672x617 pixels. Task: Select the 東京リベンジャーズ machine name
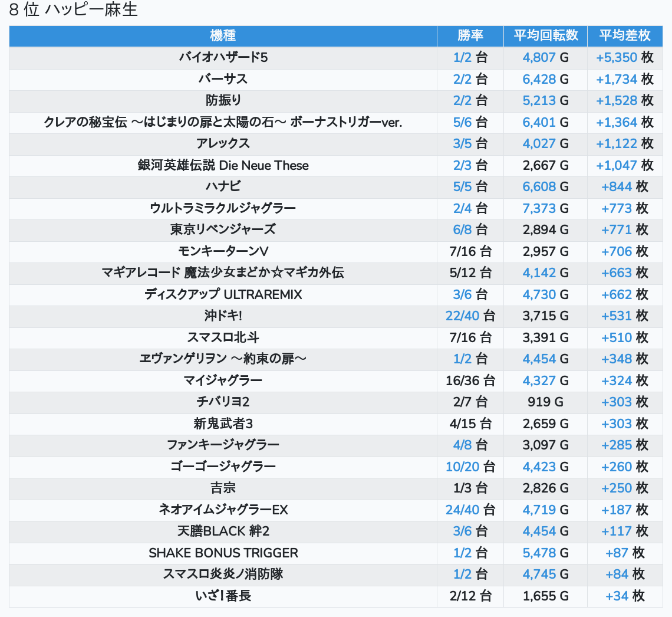tap(223, 229)
